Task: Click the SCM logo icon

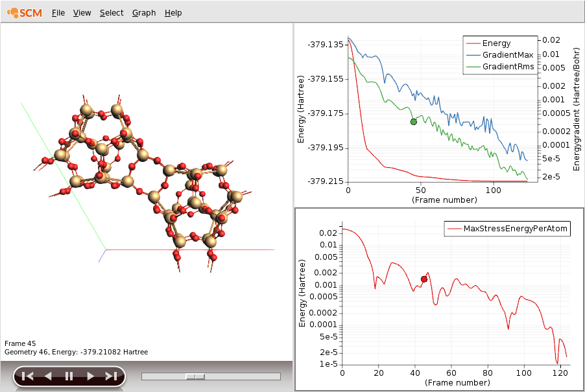Action: click(x=25, y=13)
